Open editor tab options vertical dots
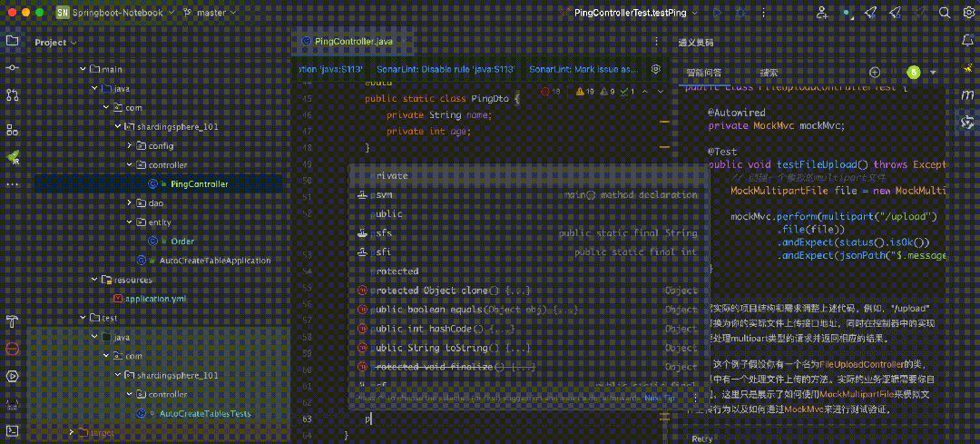 (656, 41)
